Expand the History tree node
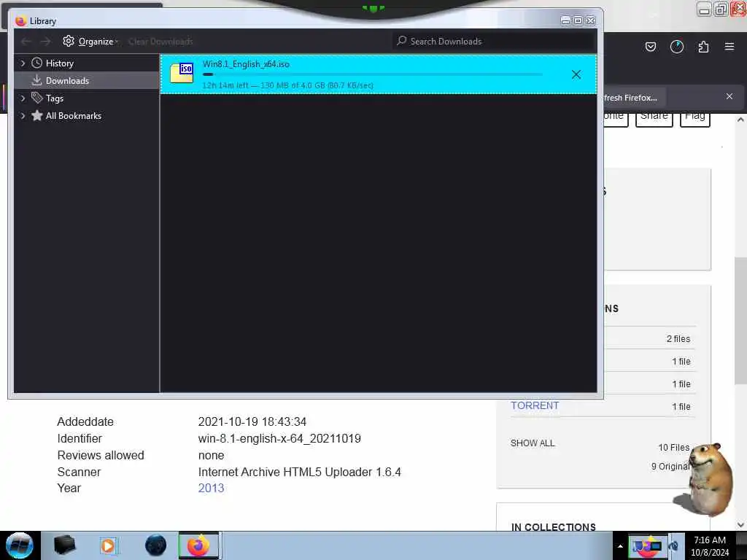747x560 pixels. (x=23, y=63)
